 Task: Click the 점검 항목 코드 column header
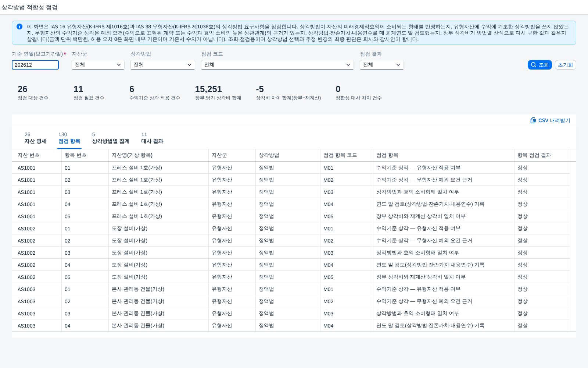pyautogui.click(x=347, y=155)
